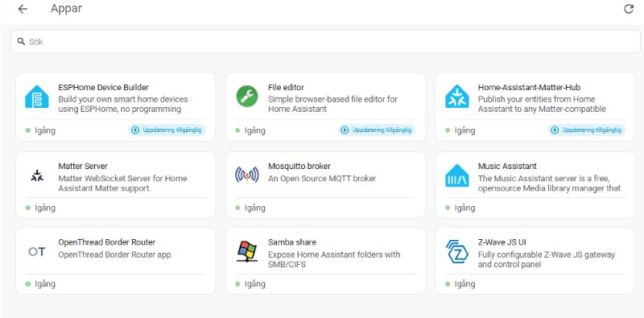
Task: Open ESPHome update available badge
Action: coord(167,130)
